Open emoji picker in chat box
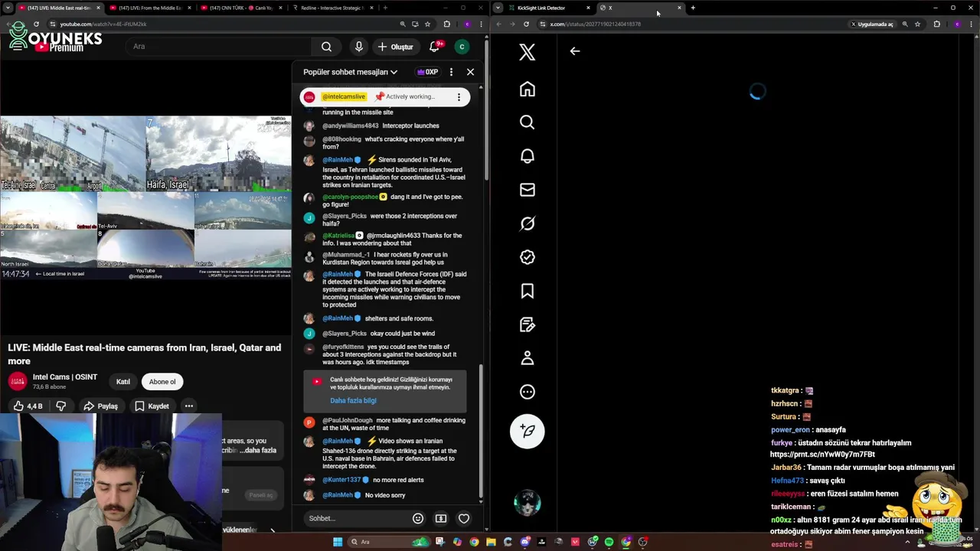The image size is (980, 551). click(418, 518)
